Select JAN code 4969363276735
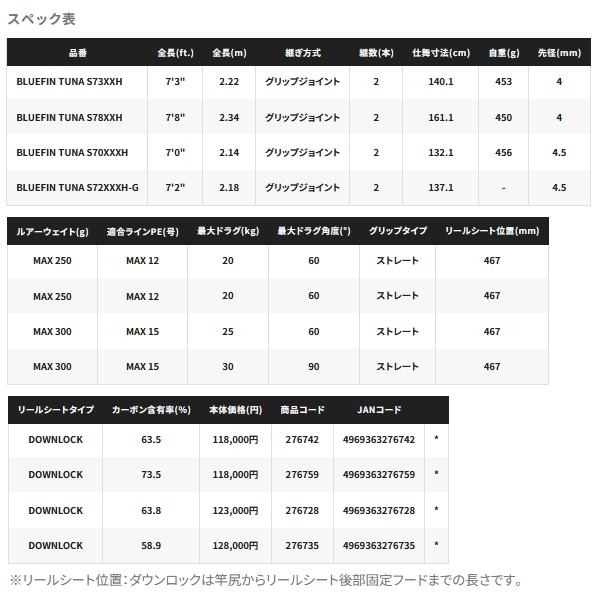 tap(378, 546)
